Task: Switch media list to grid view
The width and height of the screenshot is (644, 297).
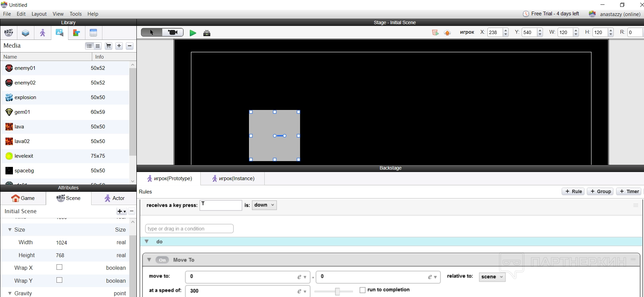Action: coord(98,46)
